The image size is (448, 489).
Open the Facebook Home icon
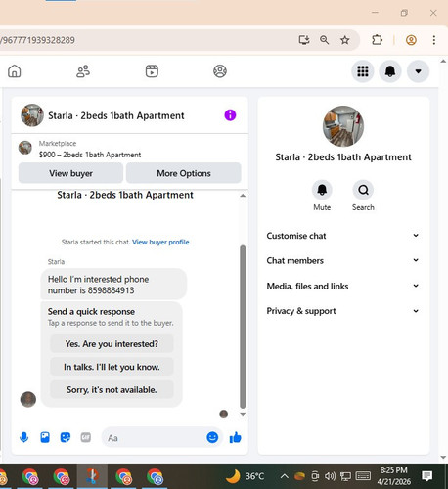click(x=15, y=71)
